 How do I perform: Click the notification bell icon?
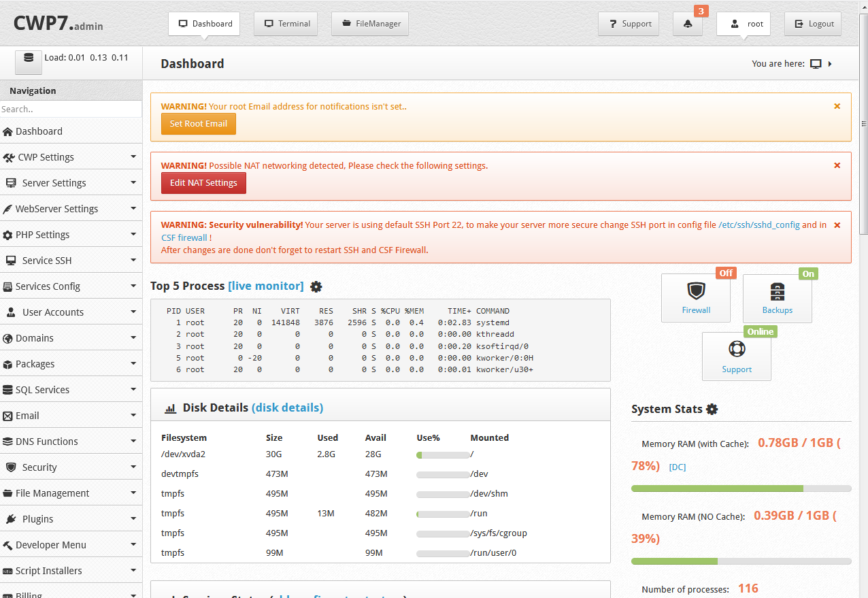[x=688, y=24]
